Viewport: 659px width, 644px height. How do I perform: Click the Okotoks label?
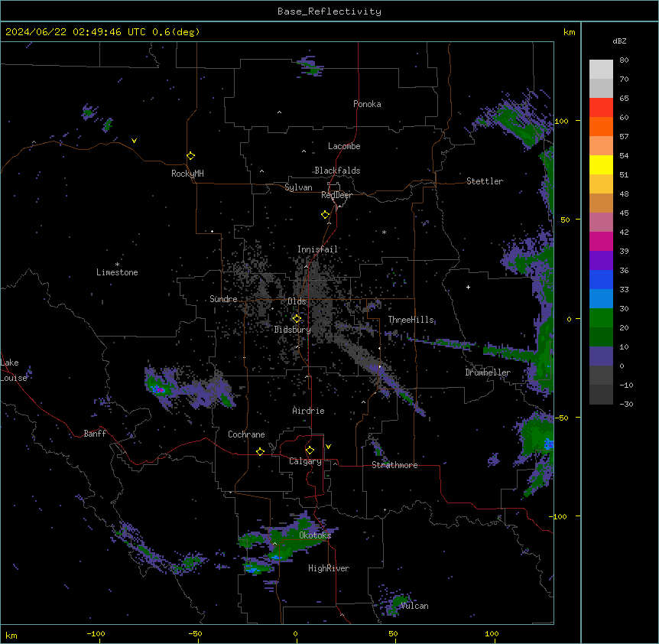click(x=315, y=535)
